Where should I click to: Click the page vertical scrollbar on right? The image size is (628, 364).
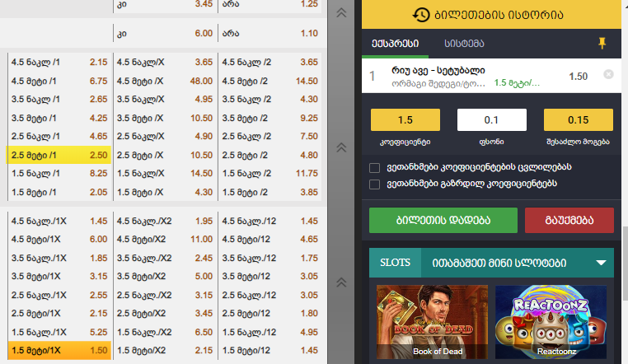(625, 263)
